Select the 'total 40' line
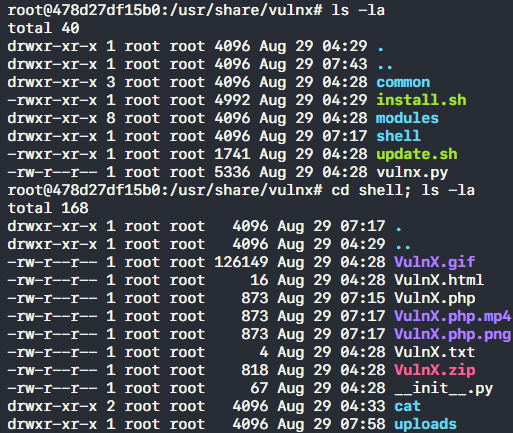Image resolution: width=513 pixels, height=433 pixels. (x=43, y=28)
